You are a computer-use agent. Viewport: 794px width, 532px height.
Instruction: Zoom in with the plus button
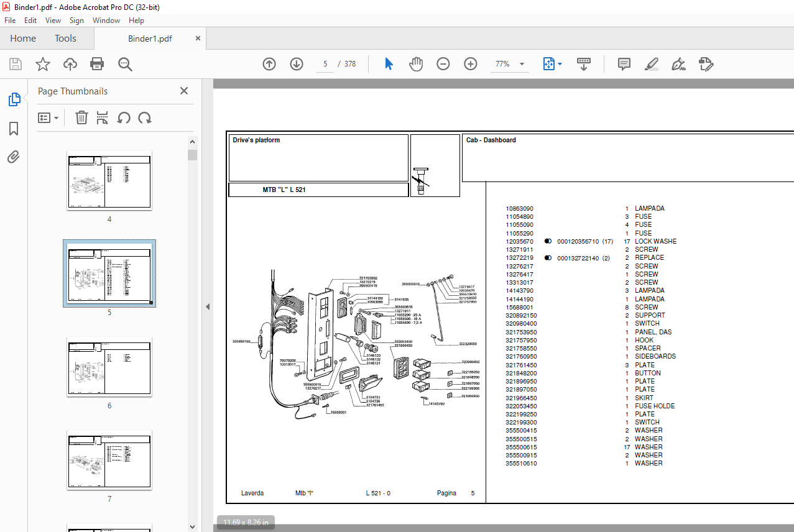pyautogui.click(x=471, y=64)
